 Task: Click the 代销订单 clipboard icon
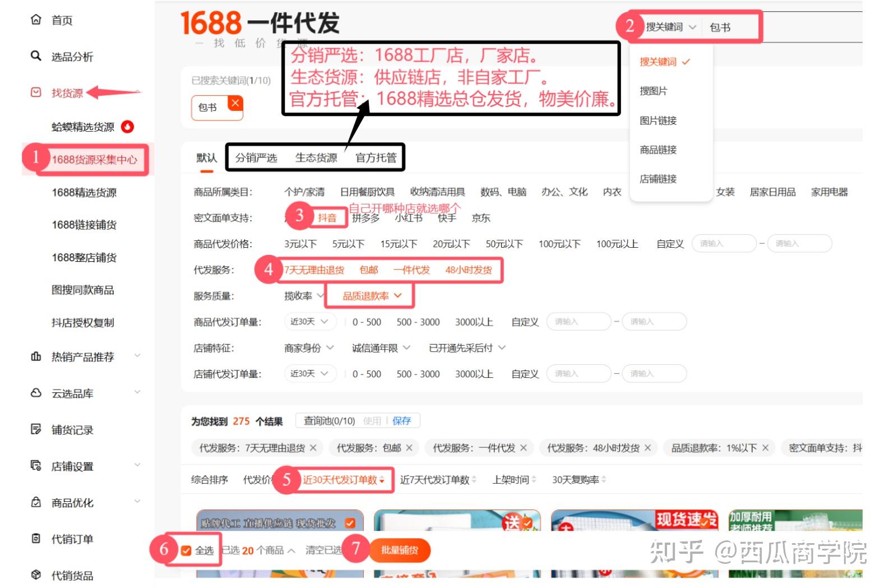[x=36, y=539]
